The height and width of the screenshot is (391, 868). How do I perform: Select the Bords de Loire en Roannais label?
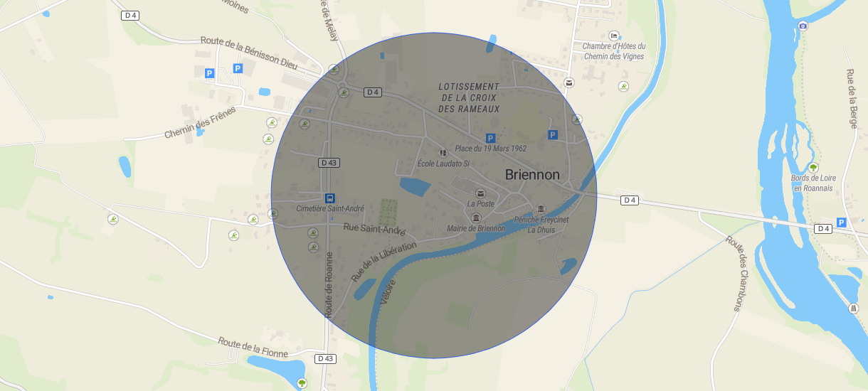(x=813, y=183)
